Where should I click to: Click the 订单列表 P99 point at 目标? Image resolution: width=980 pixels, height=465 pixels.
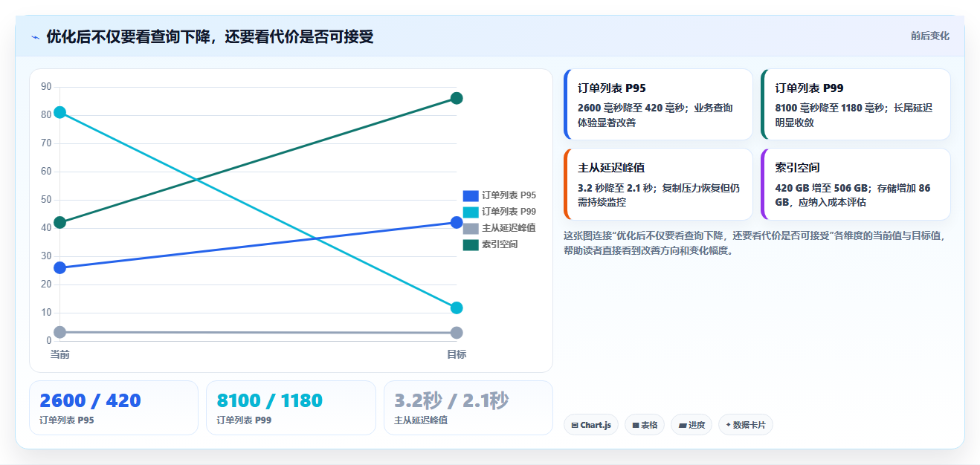(457, 308)
